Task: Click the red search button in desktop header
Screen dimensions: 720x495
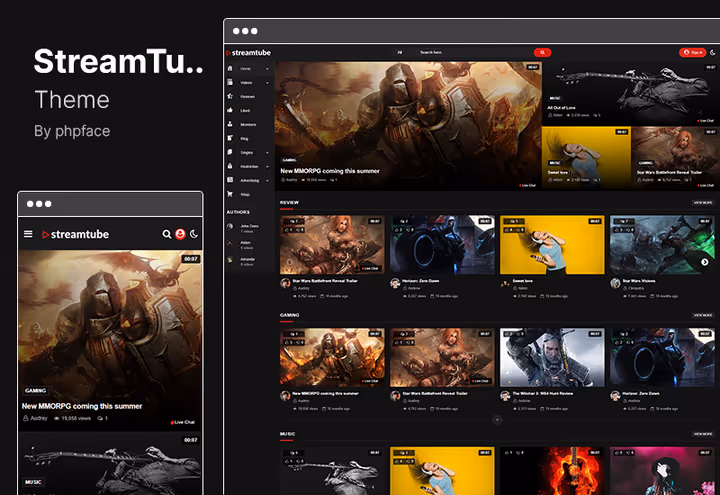Action: click(x=542, y=52)
